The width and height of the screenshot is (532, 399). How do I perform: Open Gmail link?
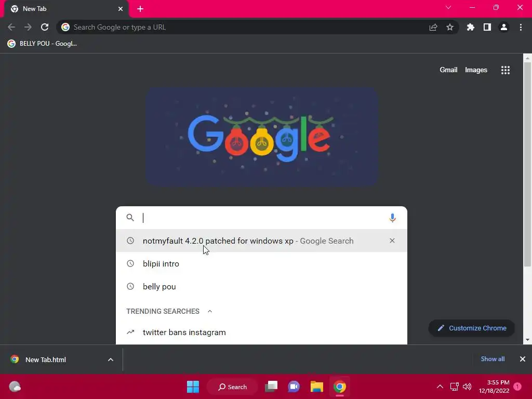(x=448, y=70)
